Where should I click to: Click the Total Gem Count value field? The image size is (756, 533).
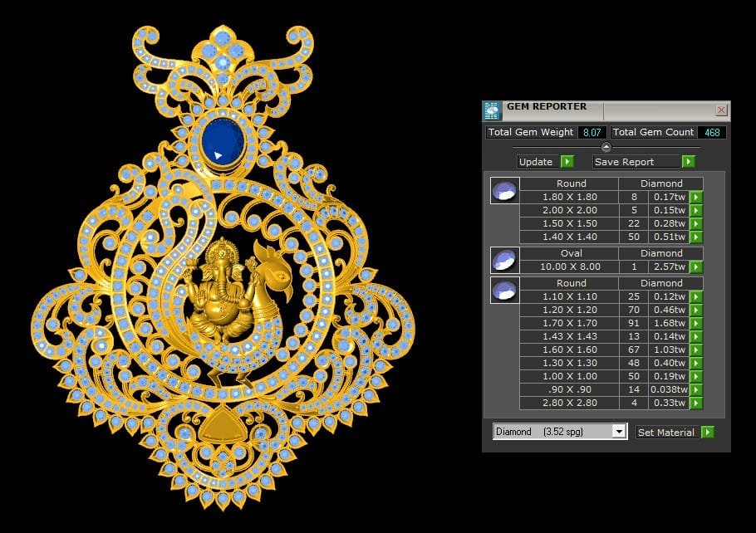712,133
